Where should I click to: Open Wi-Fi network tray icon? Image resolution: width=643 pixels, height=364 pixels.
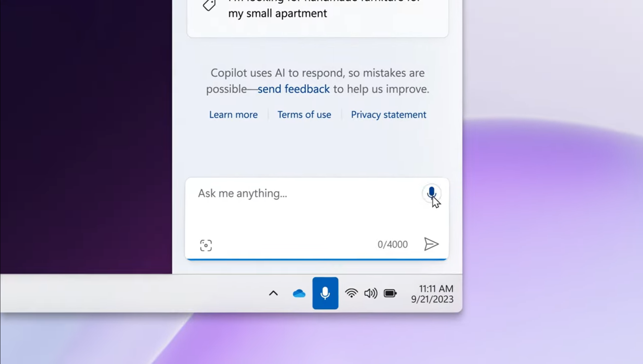coord(351,293)
